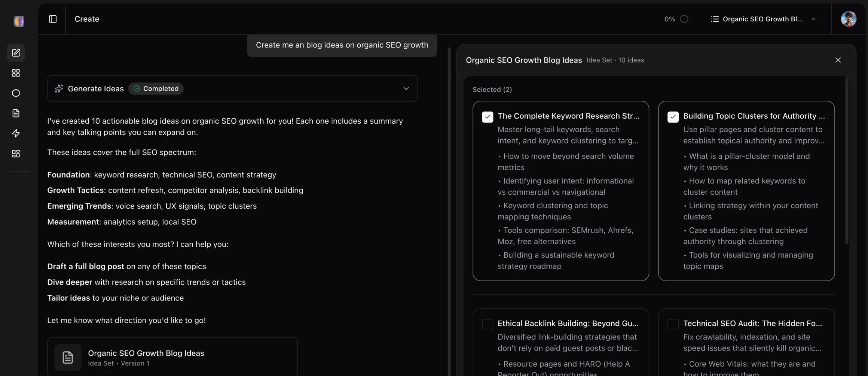Click the document icon on the Idea Set card
868x376 pixels.
coord(68,358)
